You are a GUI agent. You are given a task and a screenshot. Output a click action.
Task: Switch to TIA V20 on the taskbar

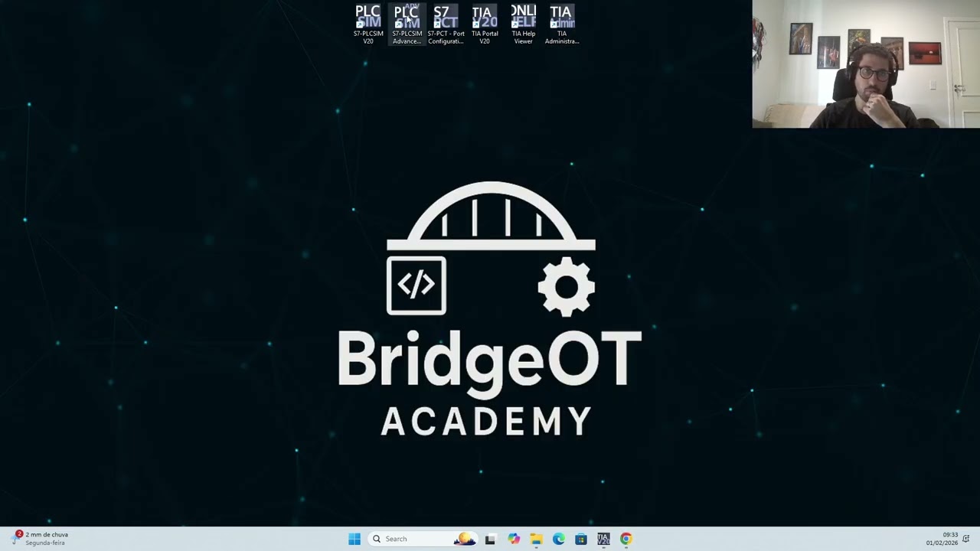point(603,539)
